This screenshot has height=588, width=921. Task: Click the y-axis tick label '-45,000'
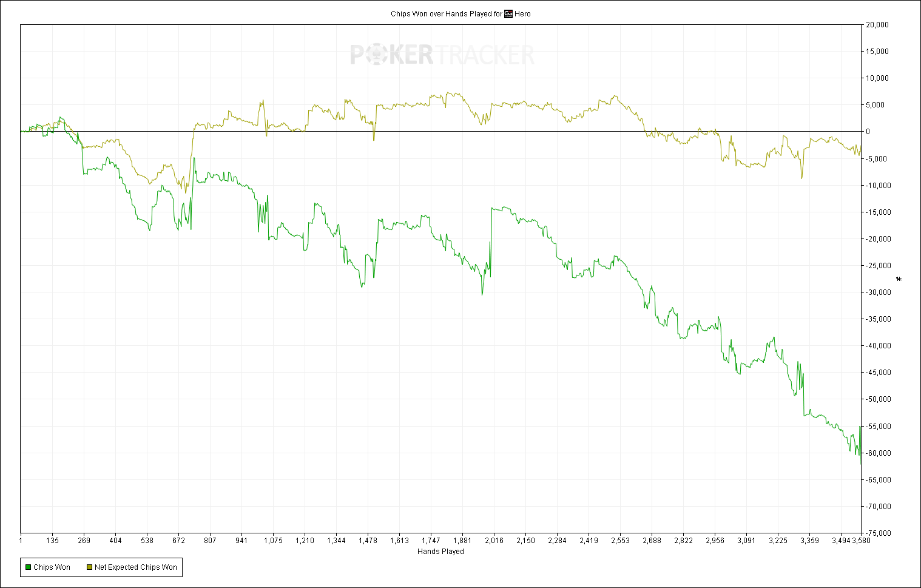click(x=879, y=373)
